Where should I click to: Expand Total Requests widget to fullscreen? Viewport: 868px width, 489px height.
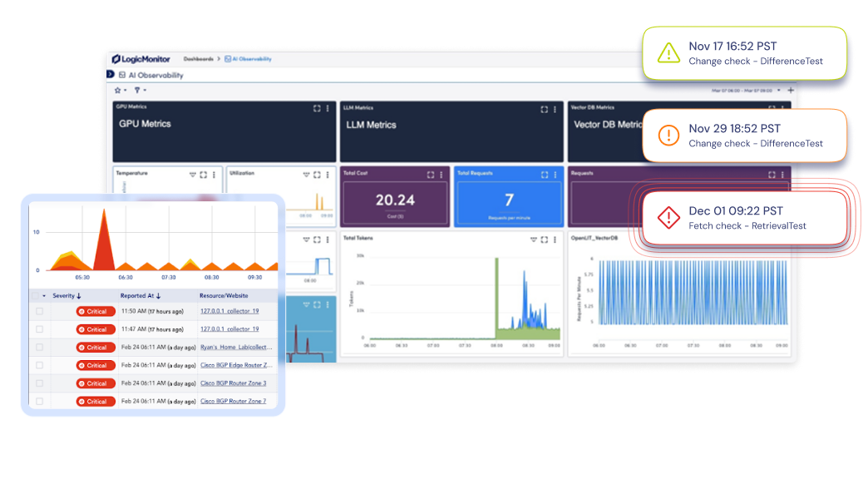click(x=545, y=175)
